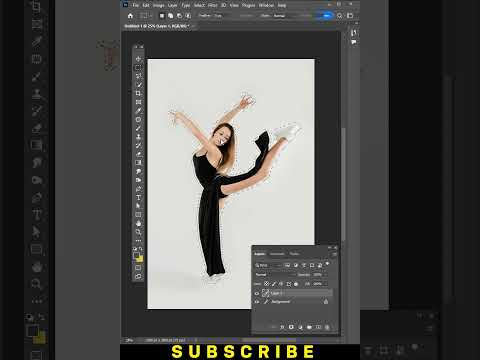
Task: Open the Image menu
Action: 159,5
